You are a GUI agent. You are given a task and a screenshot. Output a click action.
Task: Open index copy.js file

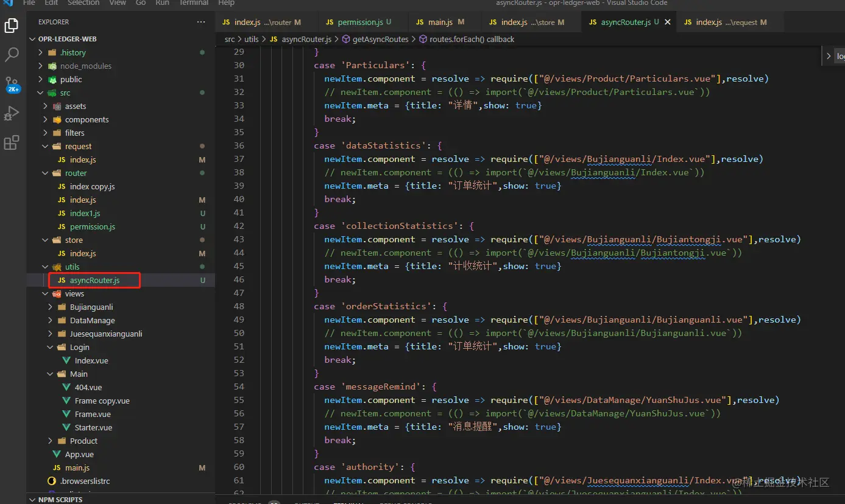pyautogui.click(x=121, y=186)
